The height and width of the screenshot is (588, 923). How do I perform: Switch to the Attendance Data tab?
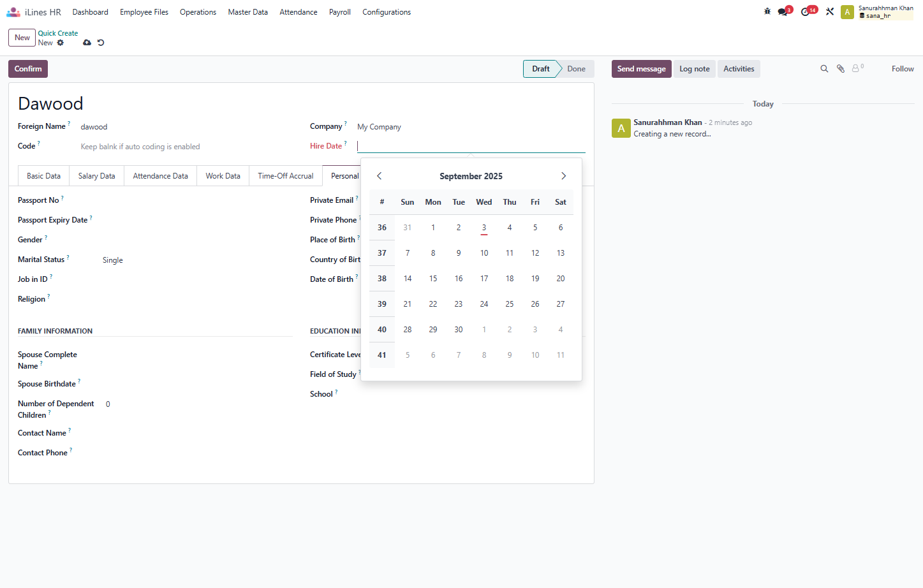(x=161, y=176)
